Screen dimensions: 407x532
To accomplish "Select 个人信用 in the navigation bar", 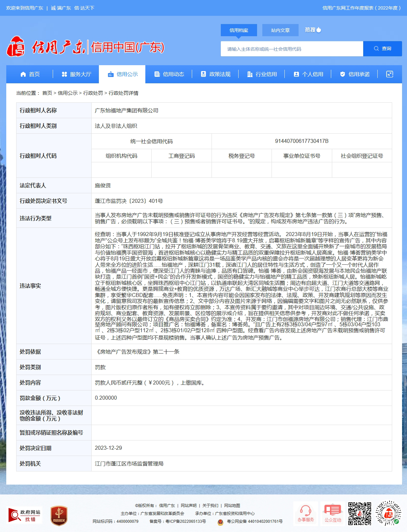I will coord(308,74).
